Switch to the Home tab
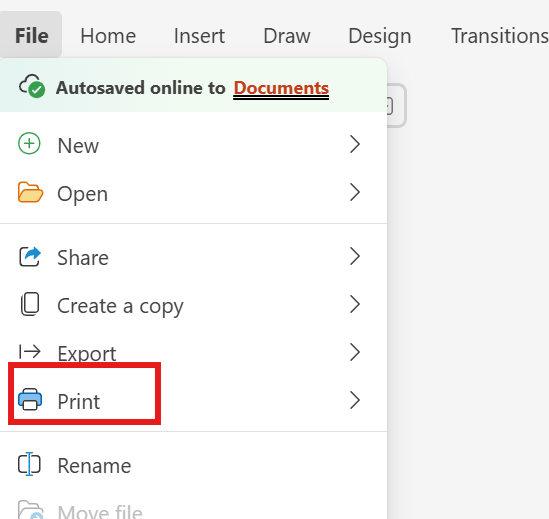The image size is (549, 519). coord(108,36)
